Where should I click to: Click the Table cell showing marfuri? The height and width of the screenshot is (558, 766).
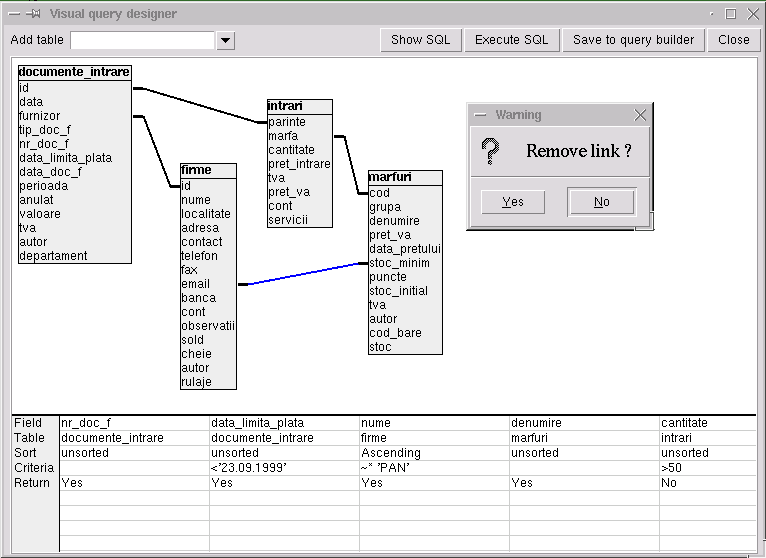tap(584, 438)
